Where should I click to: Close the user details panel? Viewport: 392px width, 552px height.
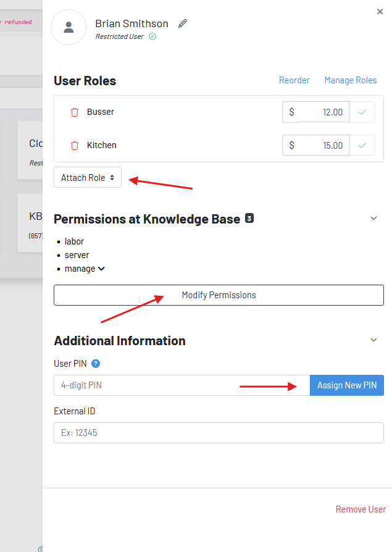(x=380, y=11)
